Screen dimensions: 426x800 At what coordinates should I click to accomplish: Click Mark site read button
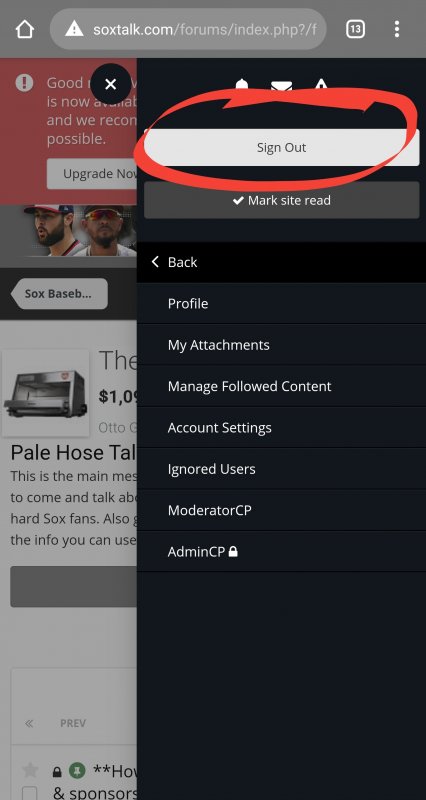[x=282, y=201]
